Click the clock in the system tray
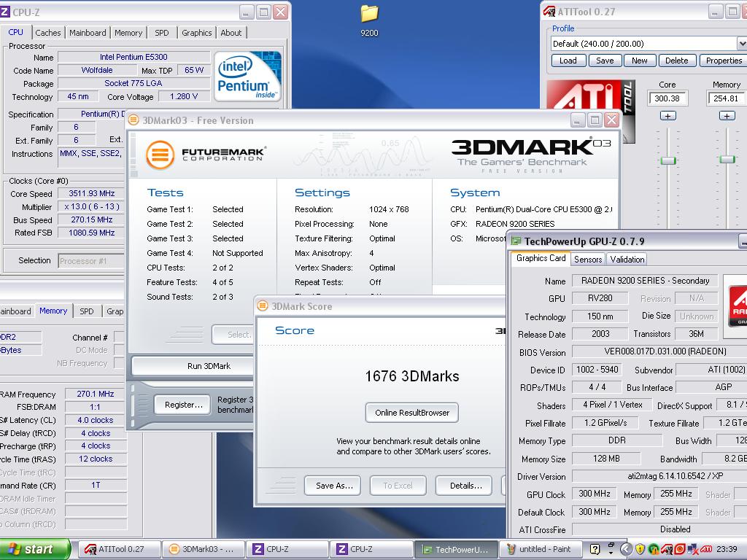Viewport: 747px width, 560px height. (727, 549)
